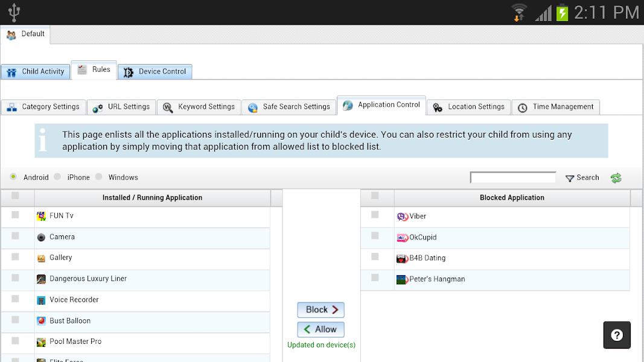Click the Viber app icon
This screenshot has width=644, height=362.
click(x=403, y=217)
